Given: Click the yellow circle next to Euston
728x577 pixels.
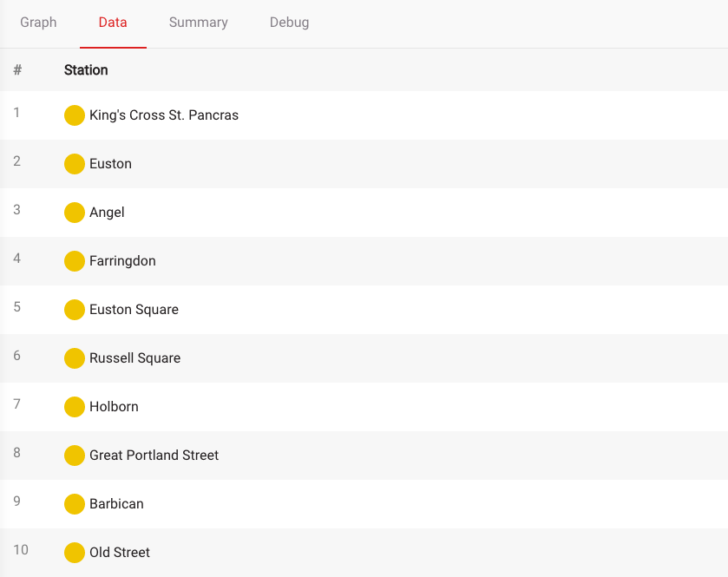Looking at the screenshot, I should (x=75, y=164).
